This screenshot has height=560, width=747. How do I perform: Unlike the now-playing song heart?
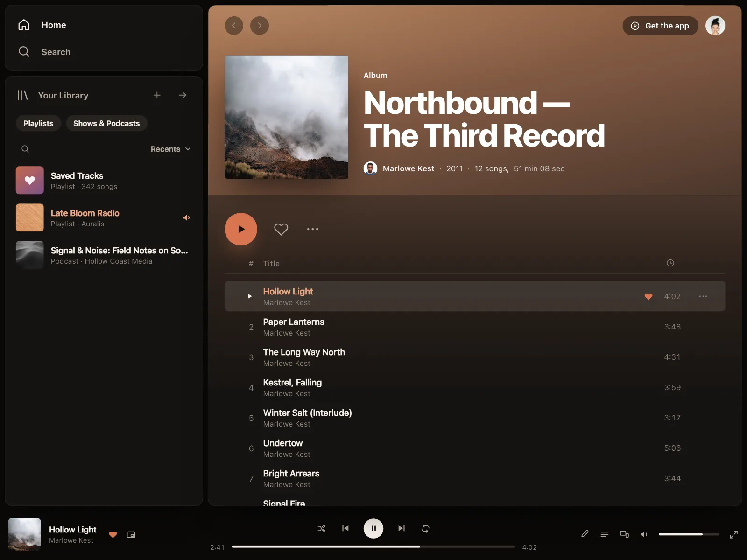(x=113, y=535)
